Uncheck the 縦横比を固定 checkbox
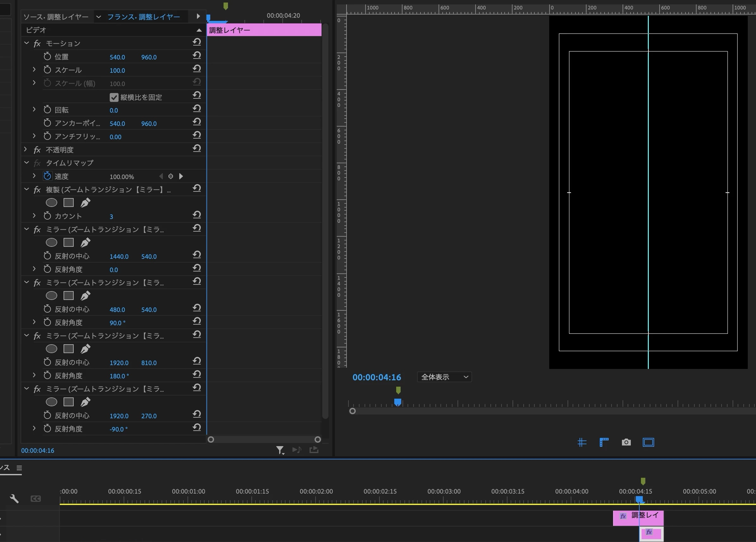 point(114,97)
